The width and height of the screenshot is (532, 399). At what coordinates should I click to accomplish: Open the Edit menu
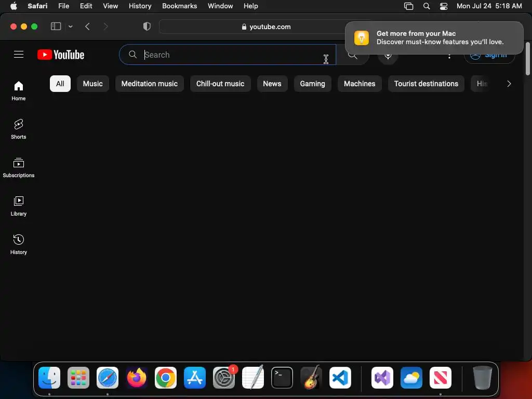(x=86, y=6)
